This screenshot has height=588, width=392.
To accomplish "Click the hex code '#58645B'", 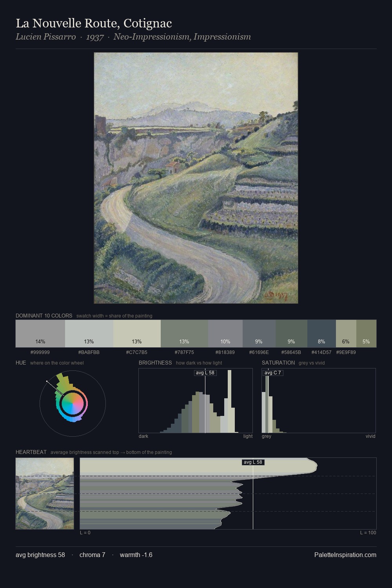I will 291,352.
